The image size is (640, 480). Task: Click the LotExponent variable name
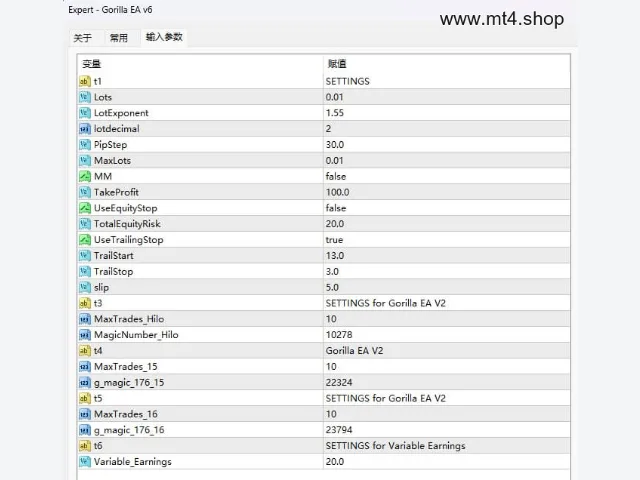(121, 113)
